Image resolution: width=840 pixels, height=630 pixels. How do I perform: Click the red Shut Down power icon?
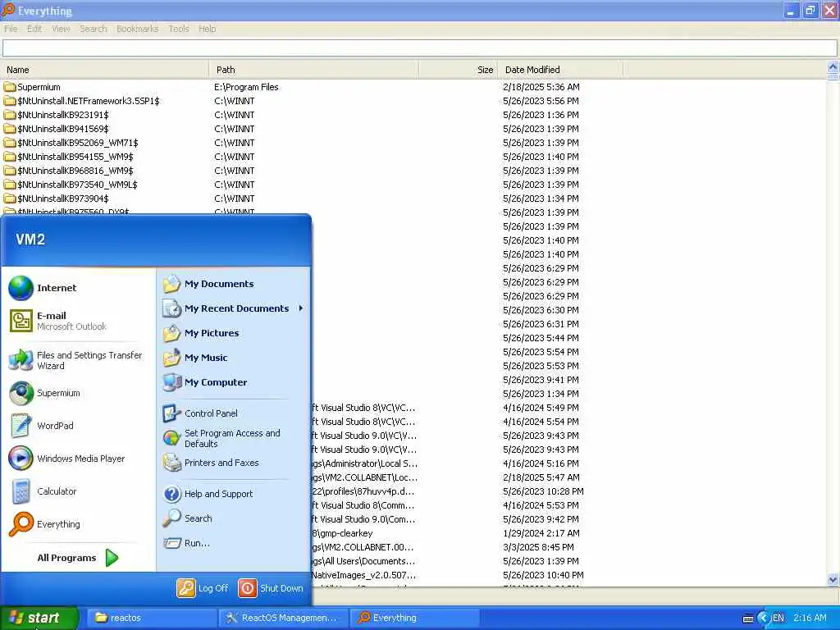(x=247, y=588)
